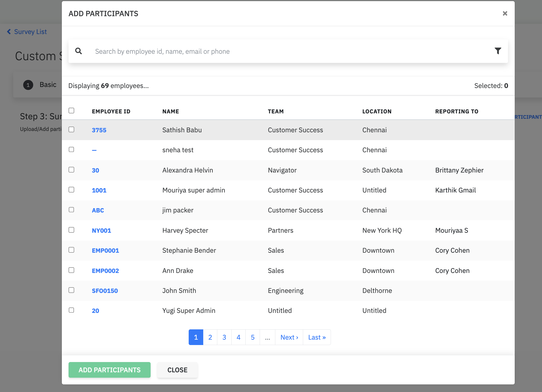Go to the Last » page
The height and width of the screenshot is (392, 542).
point(317,337)
